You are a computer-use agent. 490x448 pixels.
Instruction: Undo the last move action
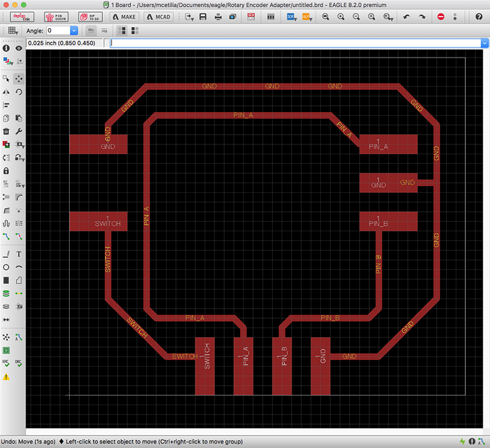[407, 17]
